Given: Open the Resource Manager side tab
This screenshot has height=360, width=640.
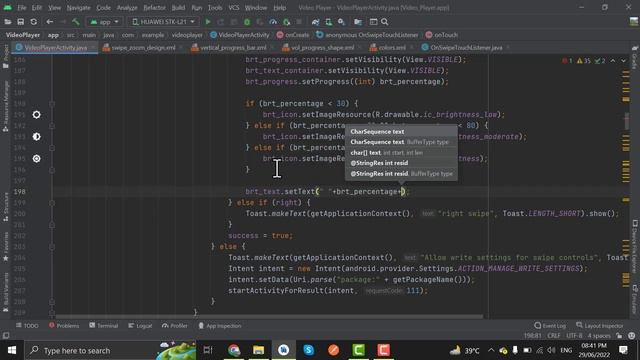Looking at the screenshot, I should pos(5,106).
